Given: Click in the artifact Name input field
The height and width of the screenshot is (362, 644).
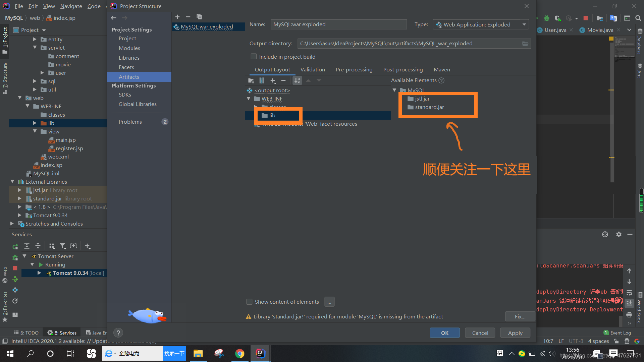Looking at the screenshot, I should pyautogui.click(x=339, y=24).
